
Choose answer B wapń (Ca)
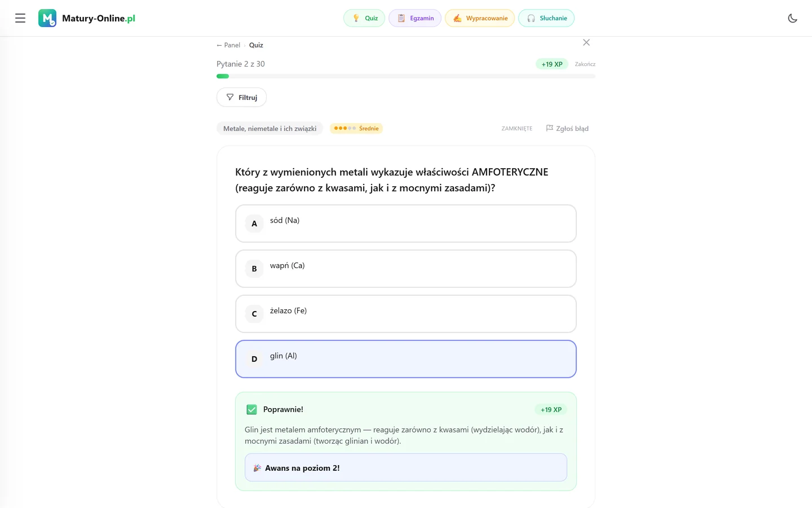click(406, 269)
